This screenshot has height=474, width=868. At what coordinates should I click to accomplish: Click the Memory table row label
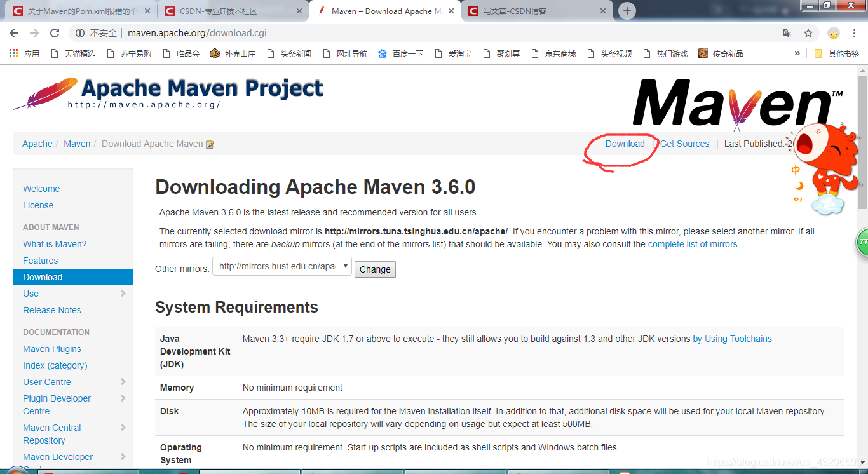pos(177,388)
